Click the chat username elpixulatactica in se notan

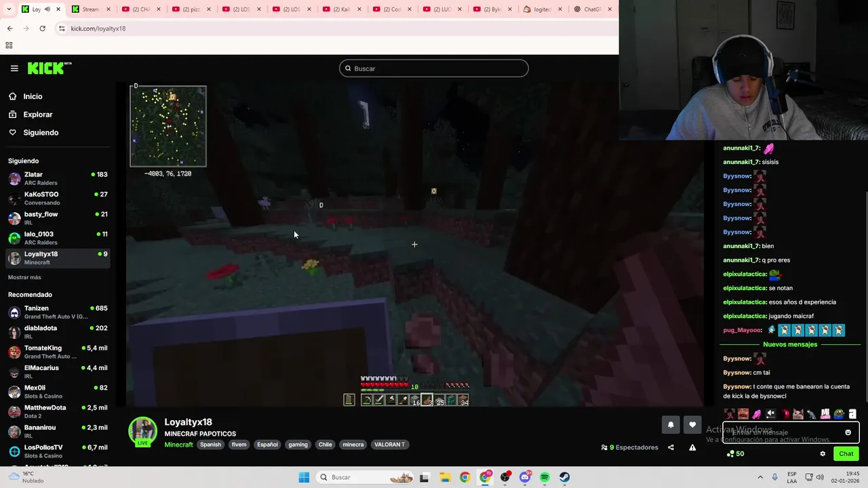(x=745, y=288)
